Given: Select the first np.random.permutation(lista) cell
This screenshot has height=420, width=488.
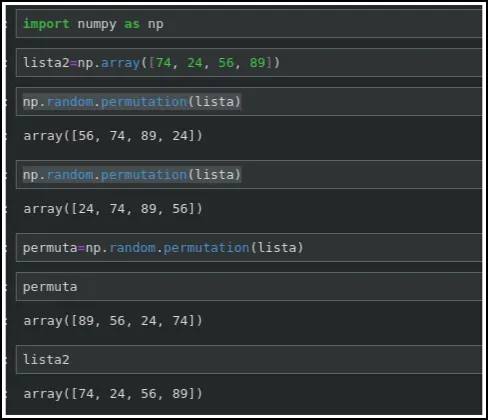Looking at the screenshot, I should pyautogui.click(x=249, y=102).
